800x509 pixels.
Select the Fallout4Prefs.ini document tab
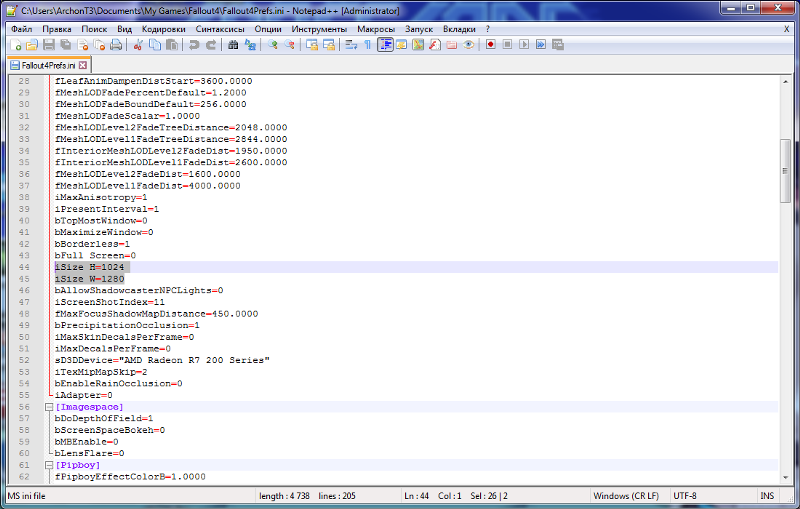pos(49,65)
